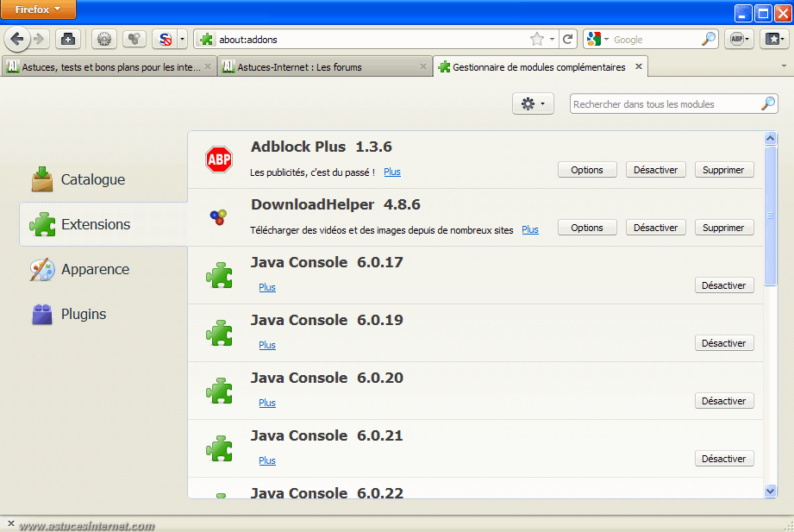Click the DownloadHelper colored balls icon
Screen dimensions: 794x532
219,217
